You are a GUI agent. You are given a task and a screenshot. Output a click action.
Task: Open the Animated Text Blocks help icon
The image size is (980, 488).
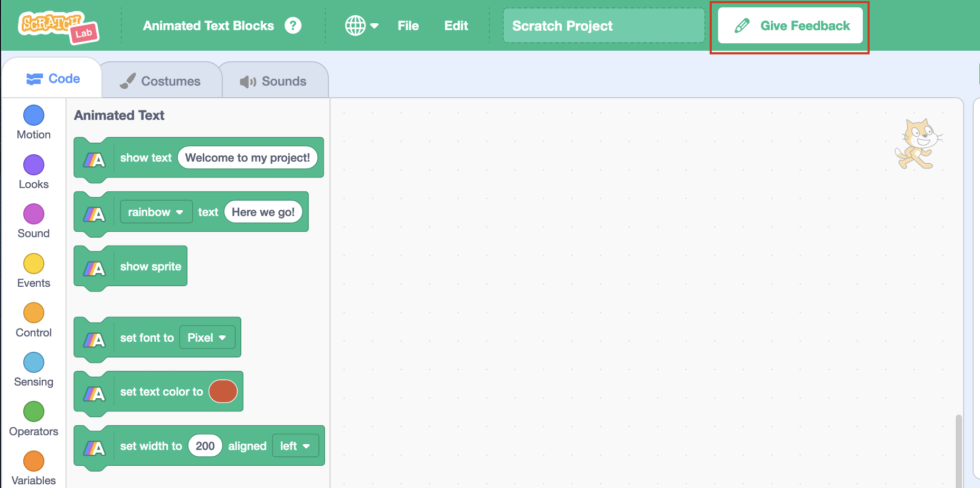click(293, 25)
